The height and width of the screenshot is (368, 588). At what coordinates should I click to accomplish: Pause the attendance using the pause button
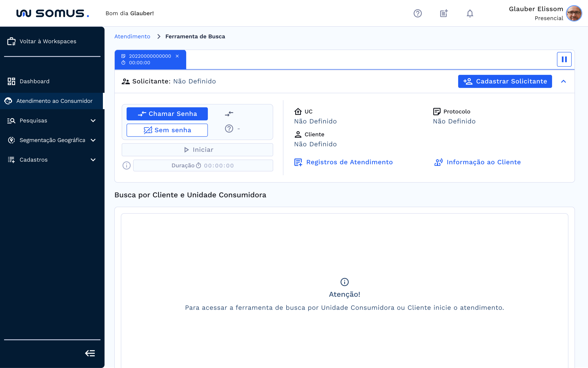click(x=564, y=59)
